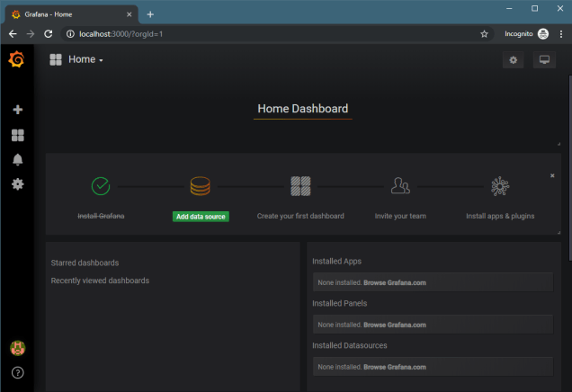Bookmark the page with the star icon
This screenshot has width=572, height=392.
click(484, 34)
